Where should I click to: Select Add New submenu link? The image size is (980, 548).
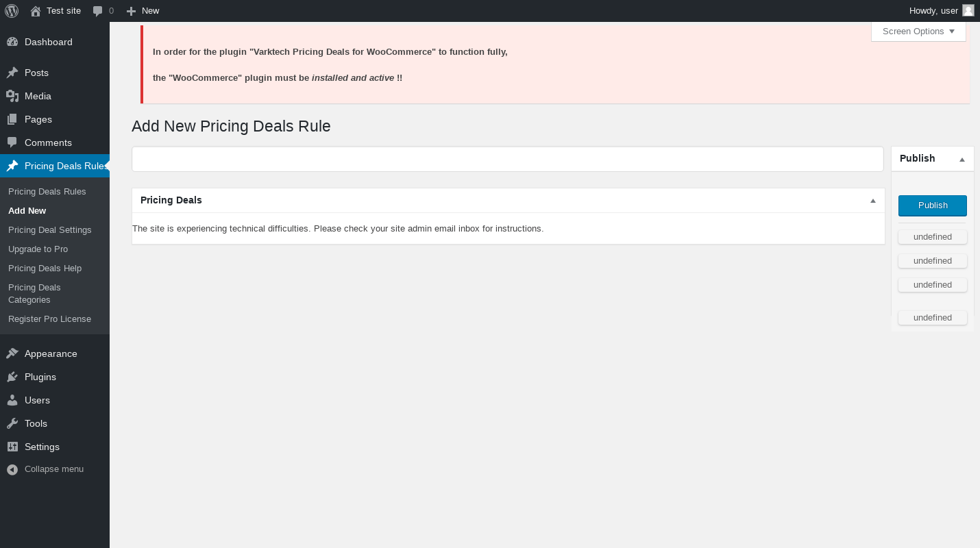[x=27, y=210]
